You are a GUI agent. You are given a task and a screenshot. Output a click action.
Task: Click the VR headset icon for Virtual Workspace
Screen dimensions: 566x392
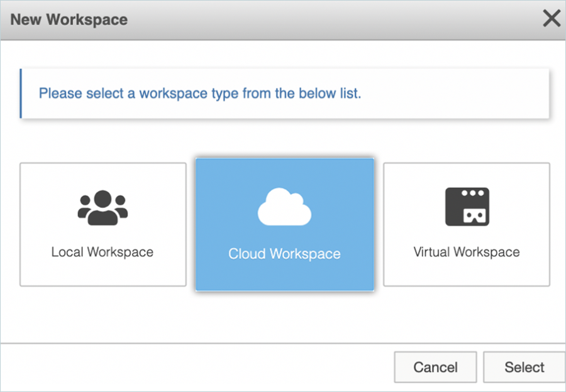pos(467,207)
